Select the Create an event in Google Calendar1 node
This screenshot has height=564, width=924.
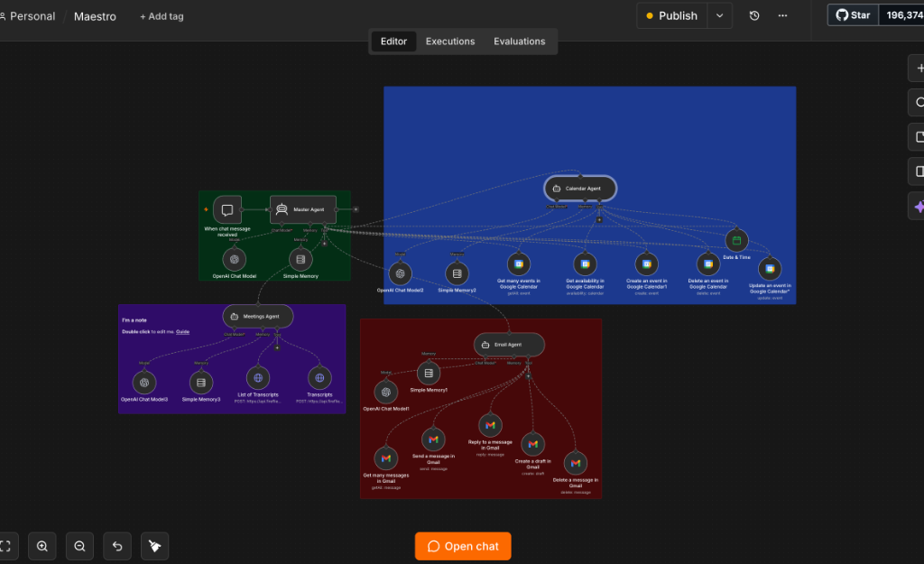click(646, 264)
